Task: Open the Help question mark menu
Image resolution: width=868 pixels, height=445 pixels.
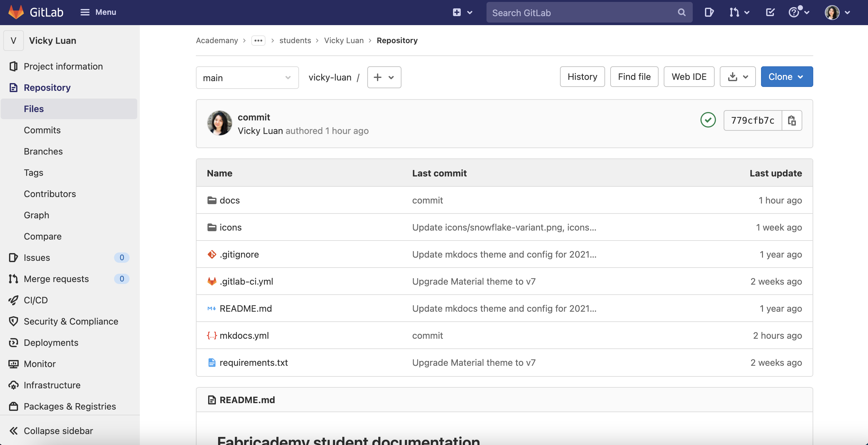Action: [799, 13]
